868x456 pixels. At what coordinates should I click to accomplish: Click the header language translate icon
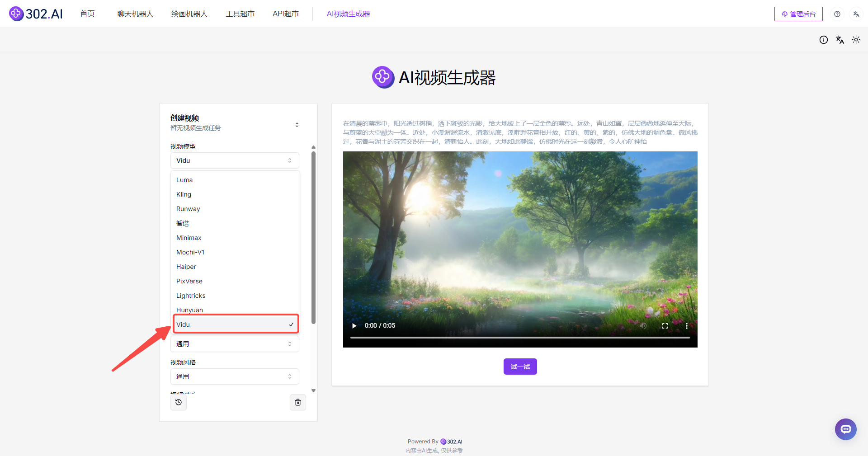(x=856, y=14)
